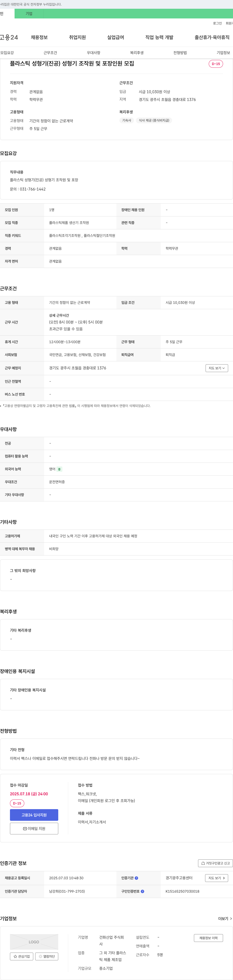Open the 취업지원 main menu

[x=77, y=37]
